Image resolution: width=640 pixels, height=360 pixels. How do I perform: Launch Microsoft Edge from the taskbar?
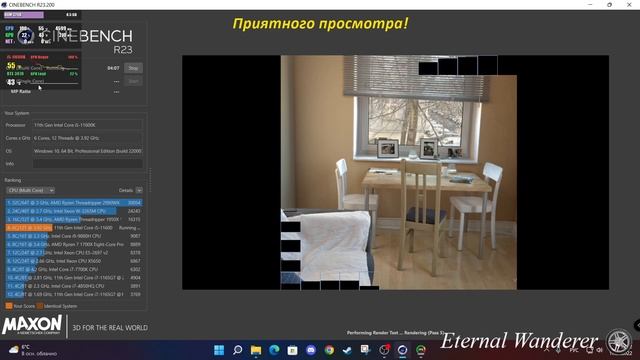click(x=274, y=350)
